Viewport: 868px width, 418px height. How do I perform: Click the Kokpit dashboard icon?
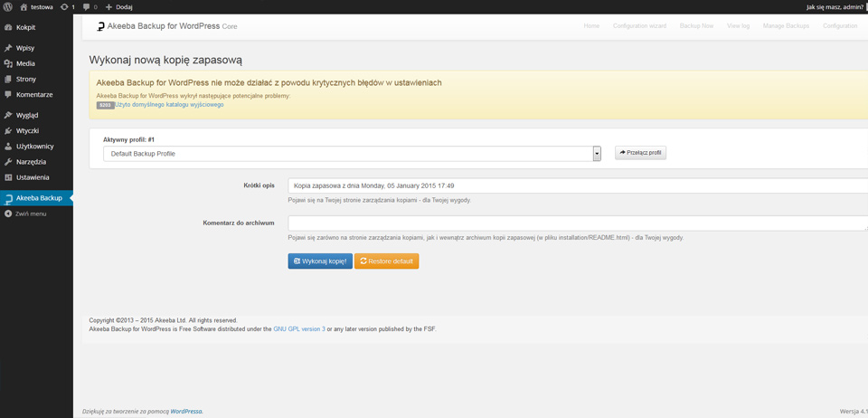pyautogui.click(x=8, y=27)
